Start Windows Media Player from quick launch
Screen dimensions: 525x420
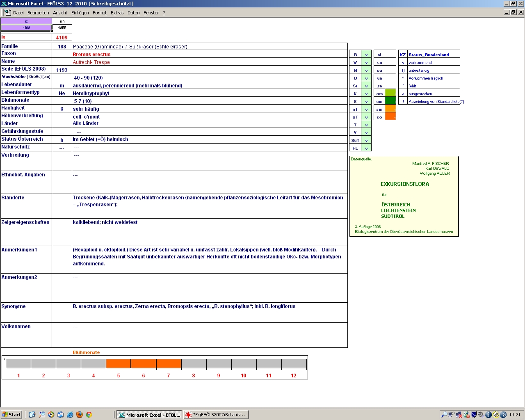(51, 415)
